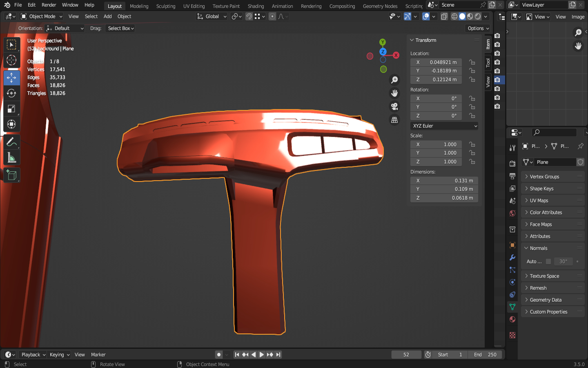Select the Add Cube tool

(11, 175)
